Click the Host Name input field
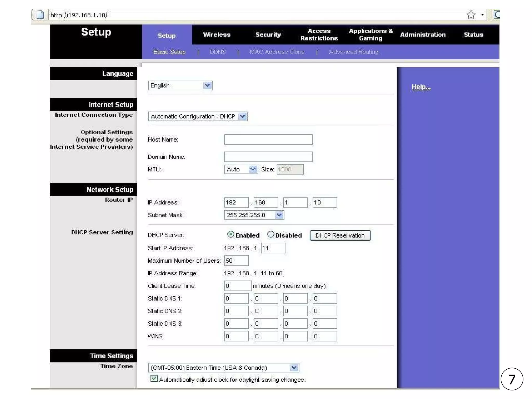This screenshot has width=532, height=399. 268,139
